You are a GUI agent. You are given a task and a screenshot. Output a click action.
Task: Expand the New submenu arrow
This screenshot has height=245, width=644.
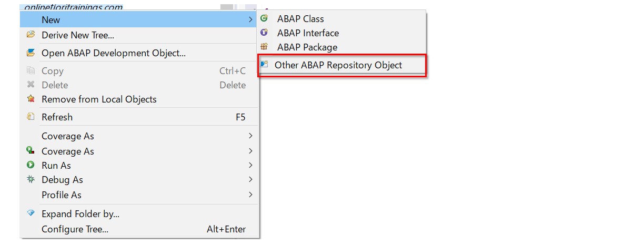(250, 20)
